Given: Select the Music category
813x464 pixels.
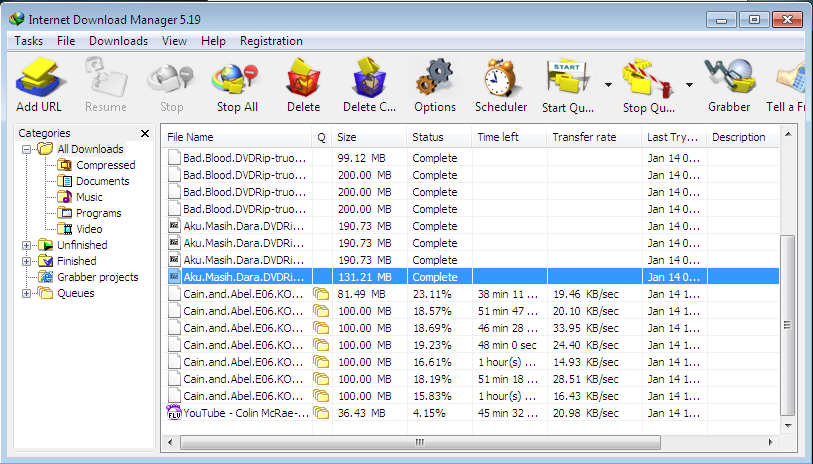Looking at the screenshot, I should (89, 197).
